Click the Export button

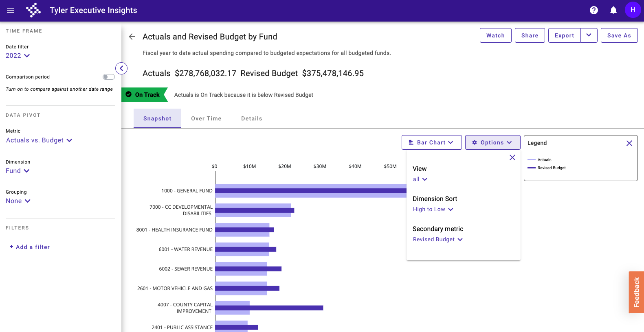[x=565, y=35]
